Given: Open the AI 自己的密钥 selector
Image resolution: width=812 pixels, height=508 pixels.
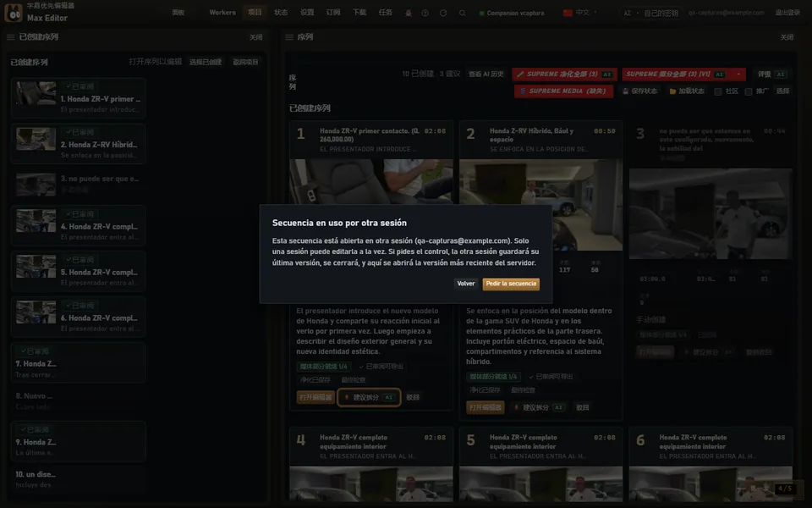Looking at the screenshot, I should coord(651,13).
